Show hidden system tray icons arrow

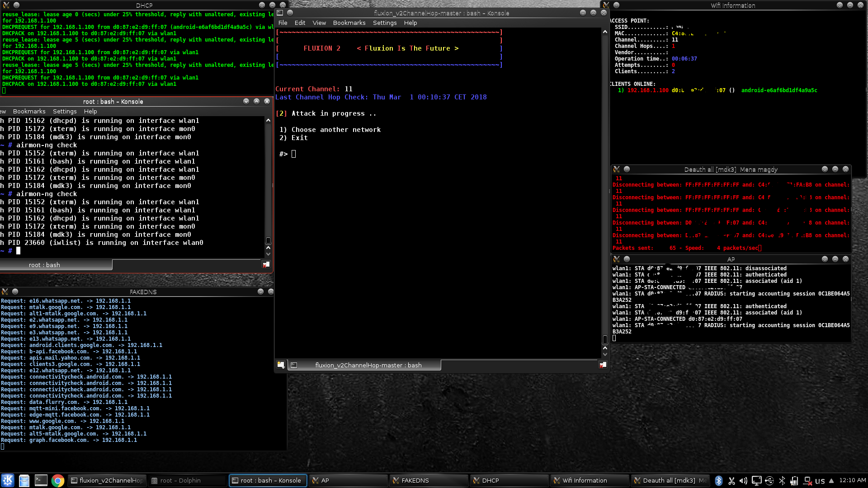(831, 481)
